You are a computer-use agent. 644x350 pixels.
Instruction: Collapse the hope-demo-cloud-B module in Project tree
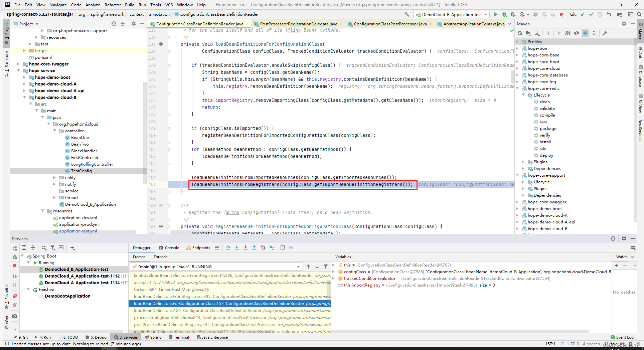click(24, 97)
